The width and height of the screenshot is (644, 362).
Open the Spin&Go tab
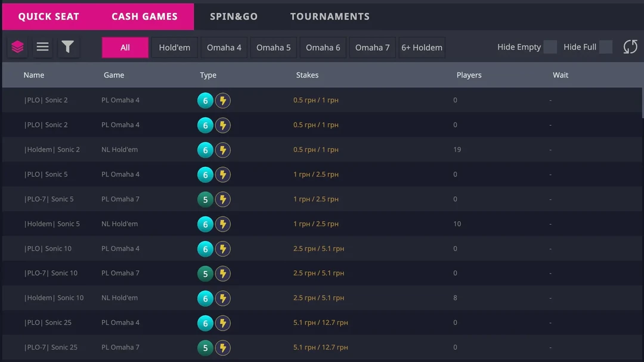coord(234,17)
